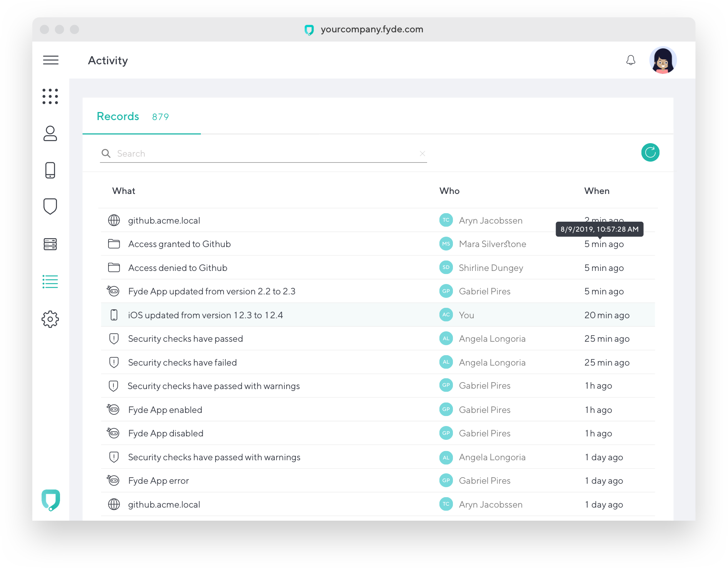Open the hamburger menu
The image size is (728, 568).
pos(51,60)
